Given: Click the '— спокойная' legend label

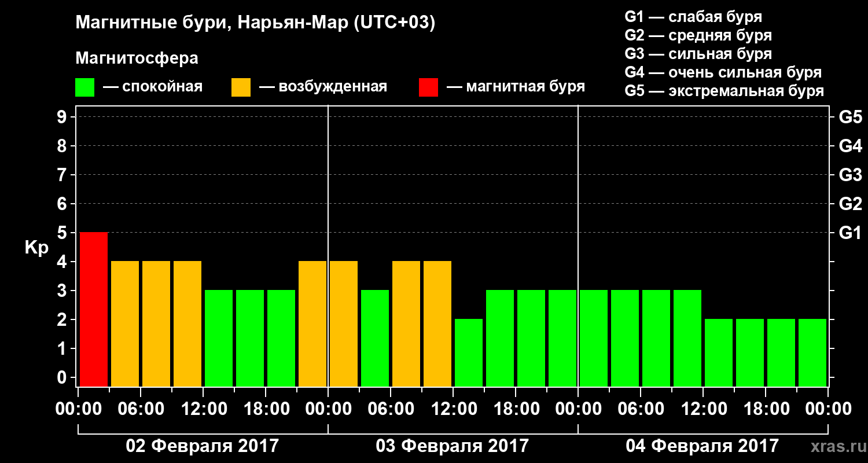Looking at the screenshot, I should click(153, 87).
